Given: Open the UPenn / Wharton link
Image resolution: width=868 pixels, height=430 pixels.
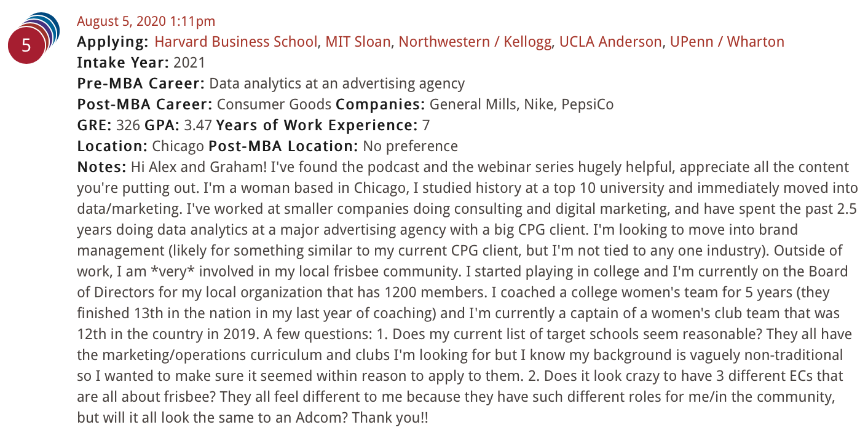Looking at the screenshot, I should tap(727, 42).
